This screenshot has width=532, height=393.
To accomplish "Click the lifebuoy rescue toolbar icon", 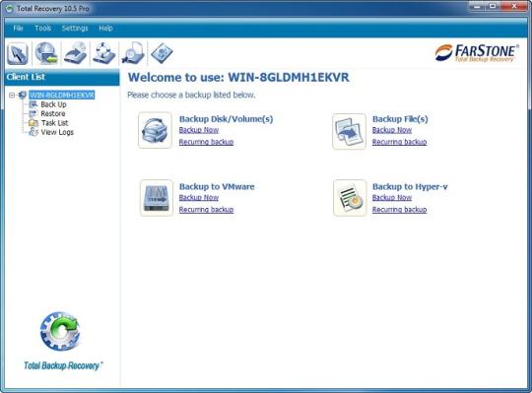I will [x=104, y=53].
